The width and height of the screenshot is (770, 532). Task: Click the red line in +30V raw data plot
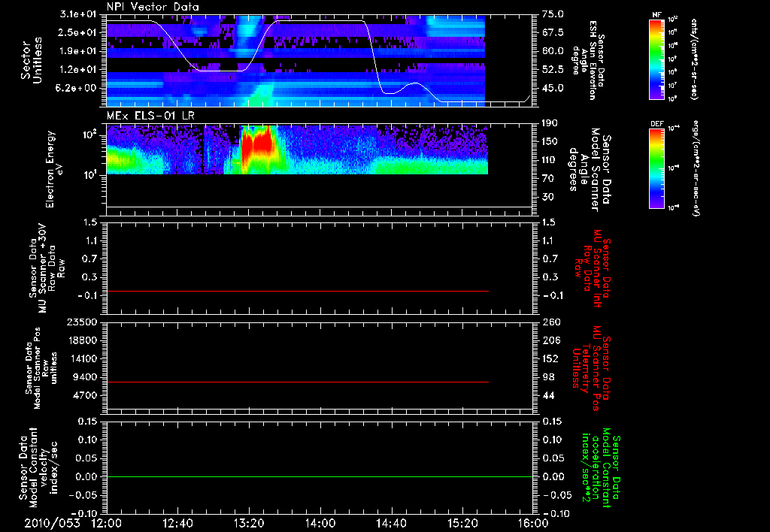(298, 291)
